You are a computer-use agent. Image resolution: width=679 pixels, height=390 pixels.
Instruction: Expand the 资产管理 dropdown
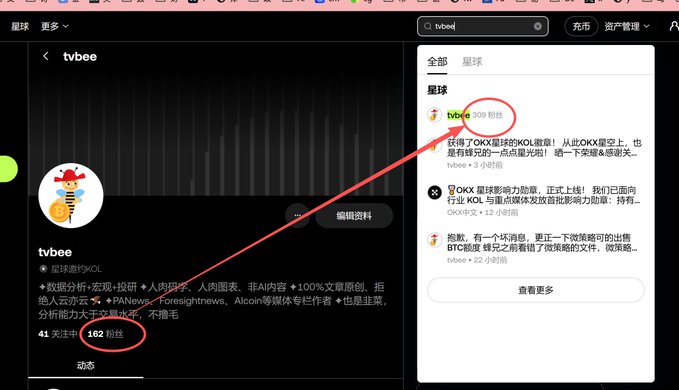click(627, 26)
